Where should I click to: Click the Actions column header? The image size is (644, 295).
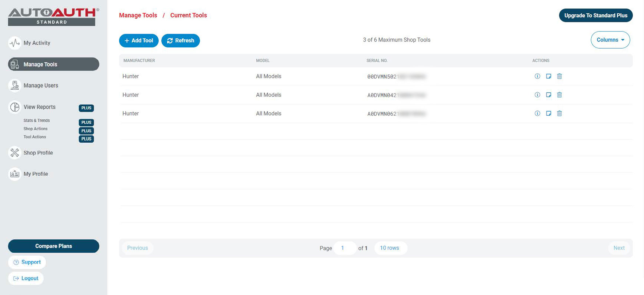pos(541,60)
